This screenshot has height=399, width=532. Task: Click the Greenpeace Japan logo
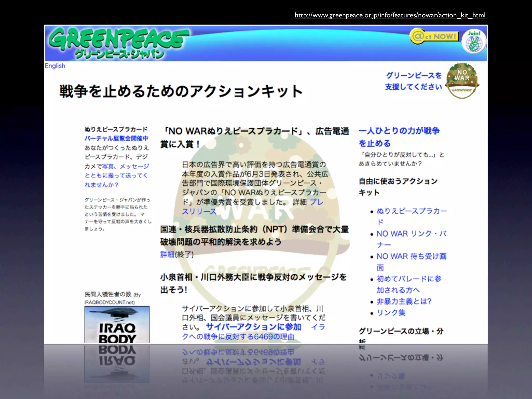119,43
